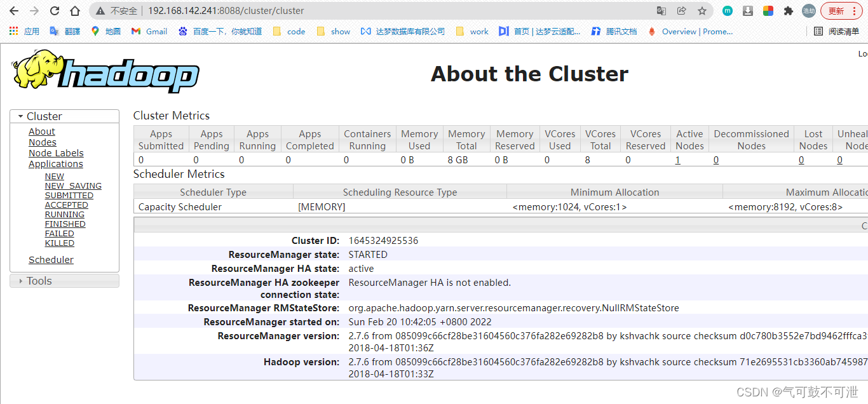Click the Cluster ID value 1645324925536
Screen dimensions: 868x404
click(x=383, y=241)
